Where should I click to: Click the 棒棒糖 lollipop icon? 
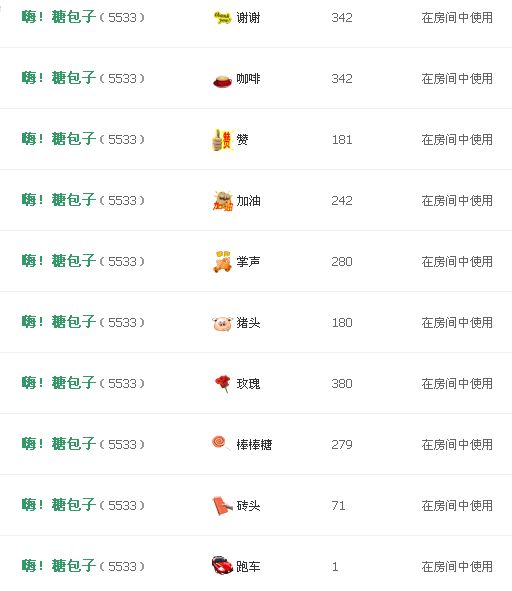pyautogui.click(x=221, y=443)
